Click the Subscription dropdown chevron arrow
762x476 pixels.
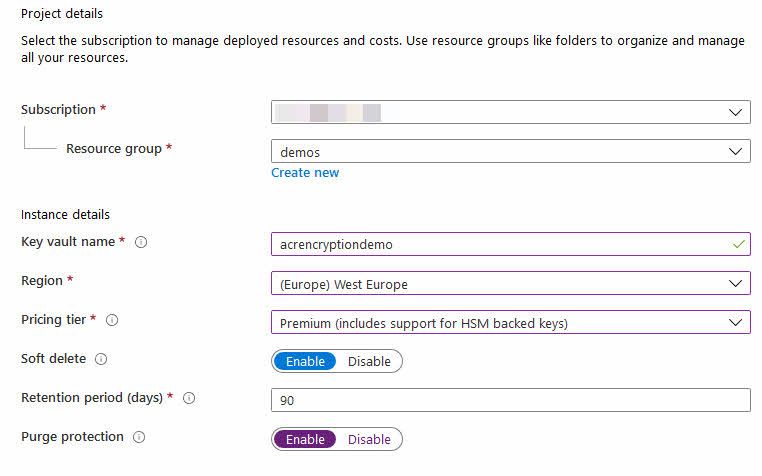pyautogui.click(x=735, y=112)
